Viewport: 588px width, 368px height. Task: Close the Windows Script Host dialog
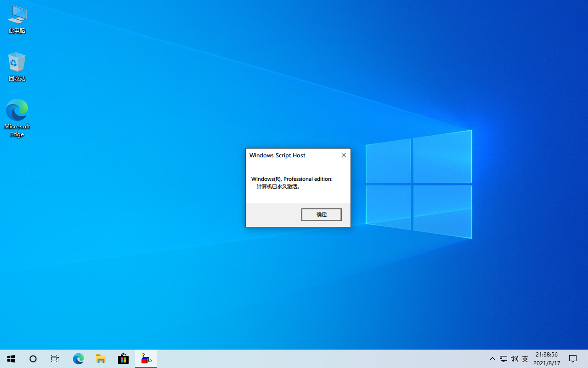point(344,155)
